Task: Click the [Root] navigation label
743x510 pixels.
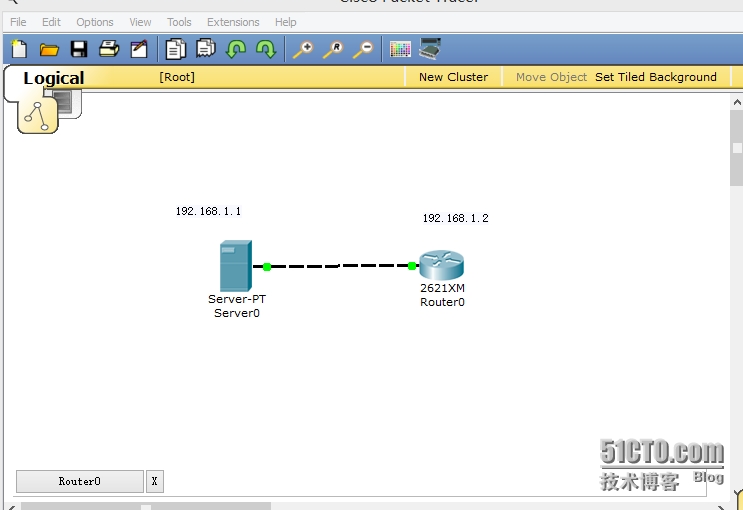Action: click(x=177, y=77)
